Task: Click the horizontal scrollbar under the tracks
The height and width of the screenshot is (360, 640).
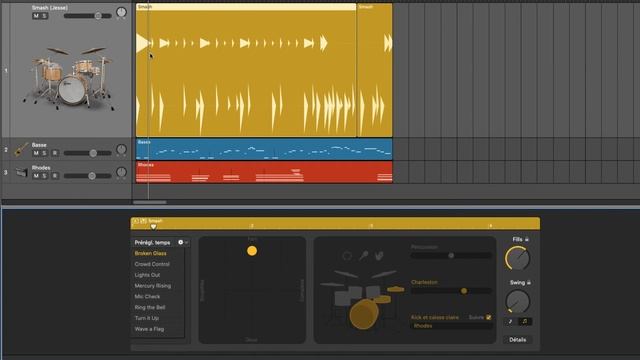Action: pos(150,202)
